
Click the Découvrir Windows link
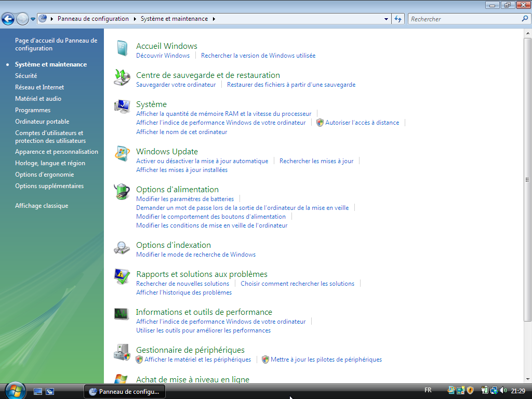click(x=163, y=56)
